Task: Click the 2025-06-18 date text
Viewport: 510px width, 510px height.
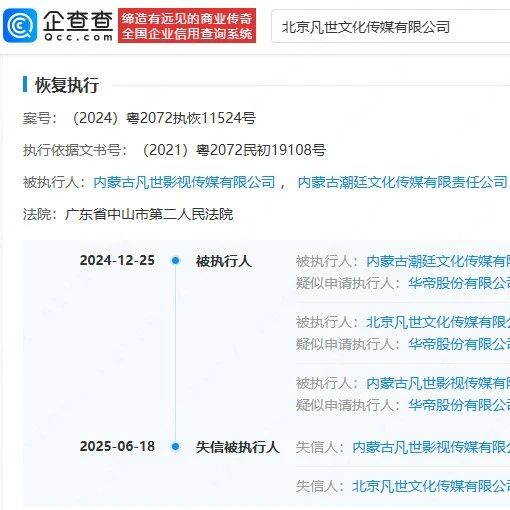Action: (x=117, y=446)
